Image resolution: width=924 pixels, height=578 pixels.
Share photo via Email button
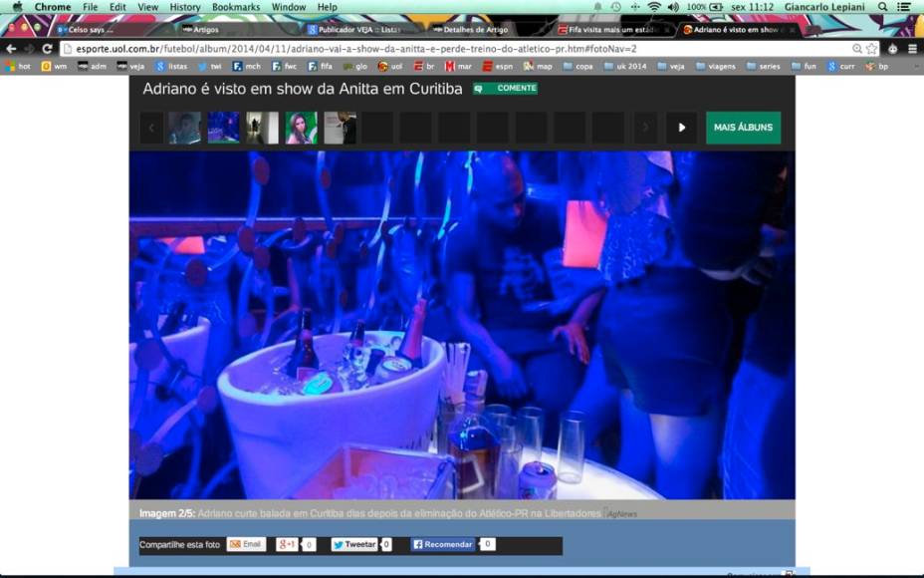click(x=246, y=545)
